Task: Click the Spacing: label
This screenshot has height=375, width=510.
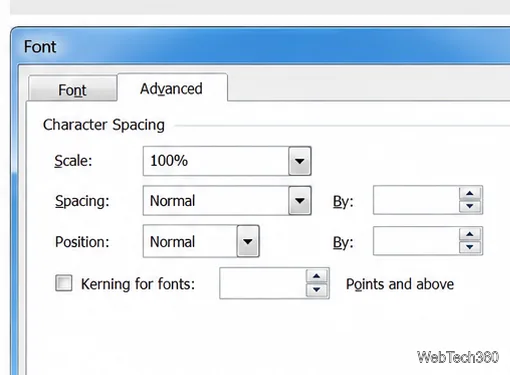Action: point(82,201)
